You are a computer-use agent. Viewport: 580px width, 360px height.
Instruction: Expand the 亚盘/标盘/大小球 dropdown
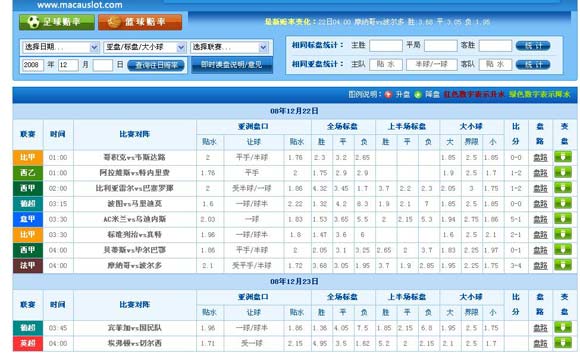coord(145,47)
